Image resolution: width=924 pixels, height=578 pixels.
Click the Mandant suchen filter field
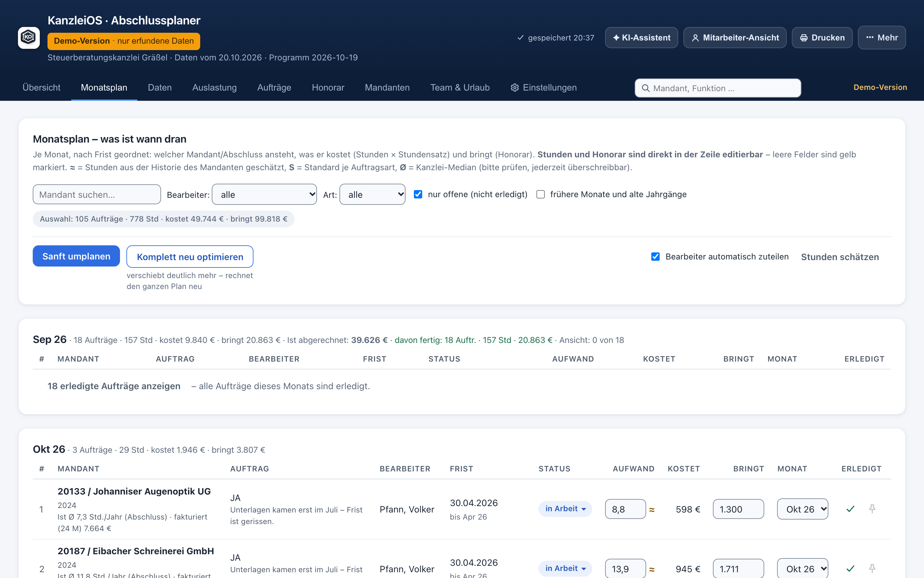97,194
